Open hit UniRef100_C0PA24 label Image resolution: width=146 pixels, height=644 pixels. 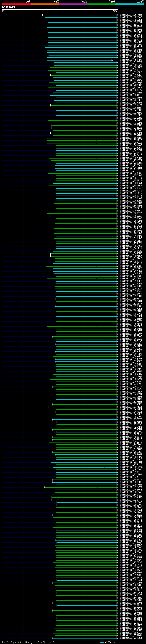click(x=131, y=37)
